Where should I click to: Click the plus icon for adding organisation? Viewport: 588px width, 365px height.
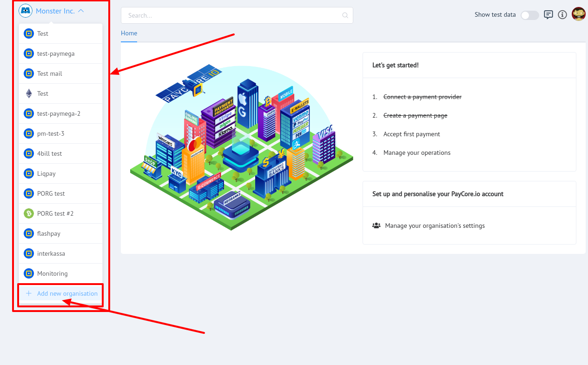(x=29, y=293)
